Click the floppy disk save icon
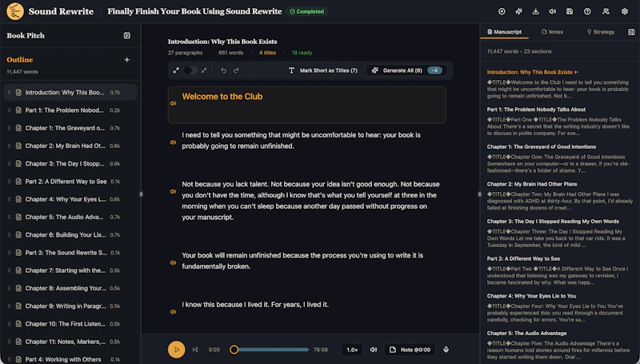The image size is (640, 364). click(x=570, y=11)
